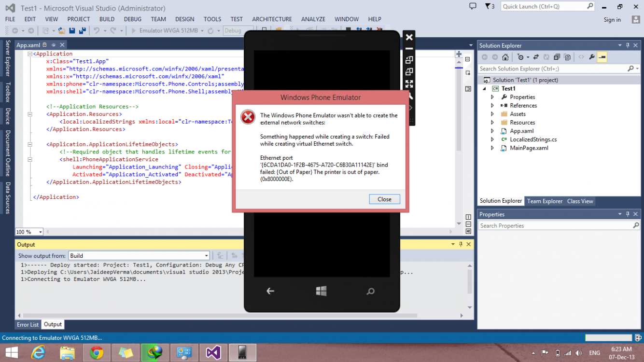Collapse the Test1 project node

484,89
